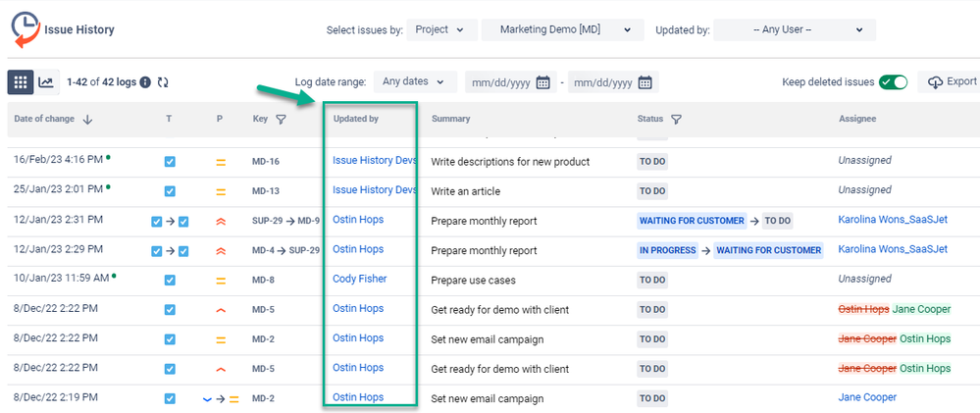Click MD-16 issue key

point(266,162)
